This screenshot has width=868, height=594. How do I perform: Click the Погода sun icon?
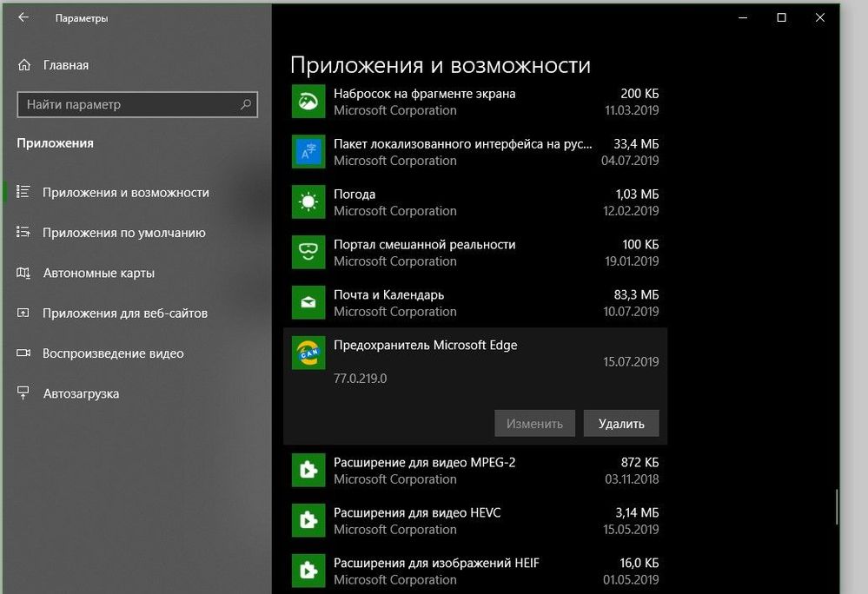(x=308, y=201)
